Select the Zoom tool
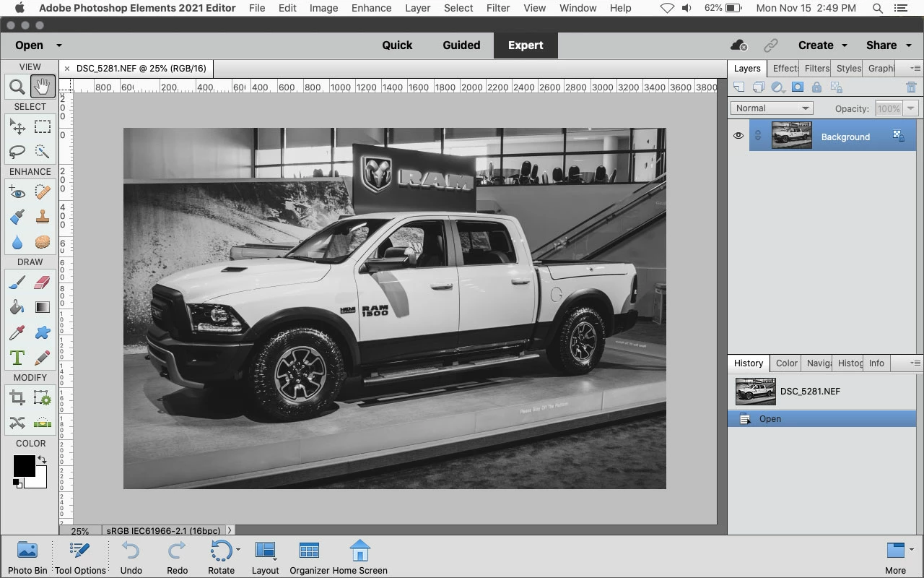 click(x=17, y=87)
